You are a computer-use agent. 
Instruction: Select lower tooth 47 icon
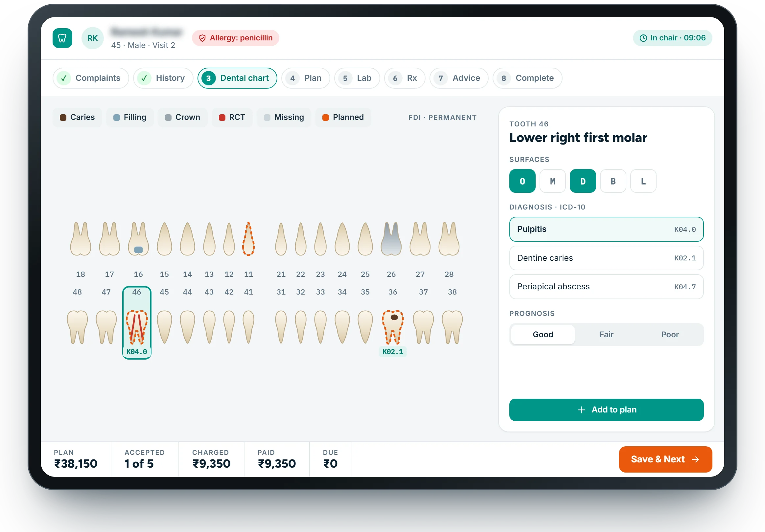click(x=106, y=327)
